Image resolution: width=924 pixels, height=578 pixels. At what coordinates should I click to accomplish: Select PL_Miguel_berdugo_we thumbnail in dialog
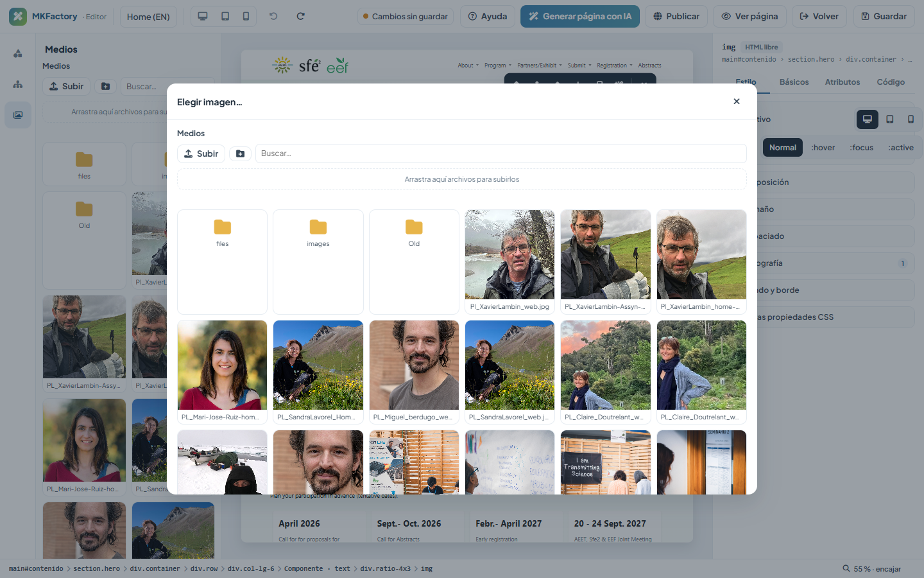[x=414, y=372]
